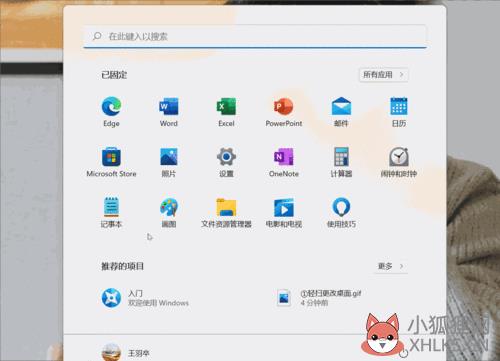Launch Microsoft Store
The height and width of the screenshot is (361, 500).
[111, 162]
